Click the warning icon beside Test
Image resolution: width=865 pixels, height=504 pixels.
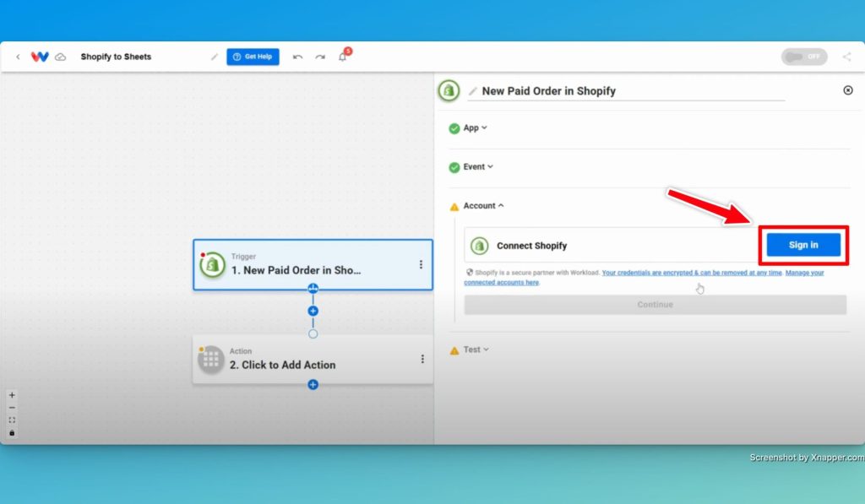click(454, 350)
